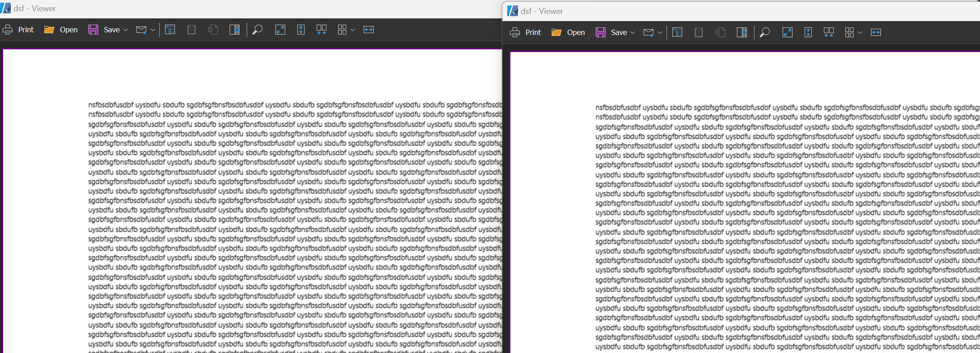Click the full screen expand icon in left window
Image resolution: width=980 pixels, height=353 pixels.
pos(280,30)
